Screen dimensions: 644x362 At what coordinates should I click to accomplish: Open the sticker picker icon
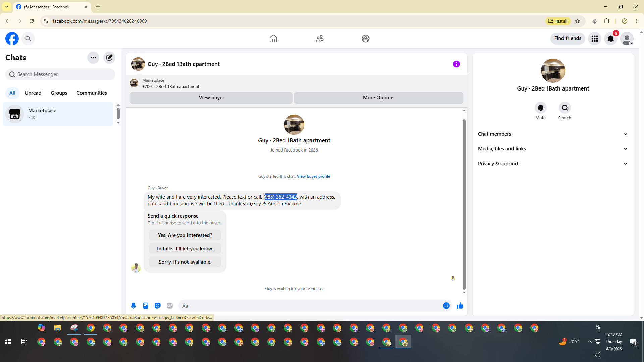coord(158,306)
